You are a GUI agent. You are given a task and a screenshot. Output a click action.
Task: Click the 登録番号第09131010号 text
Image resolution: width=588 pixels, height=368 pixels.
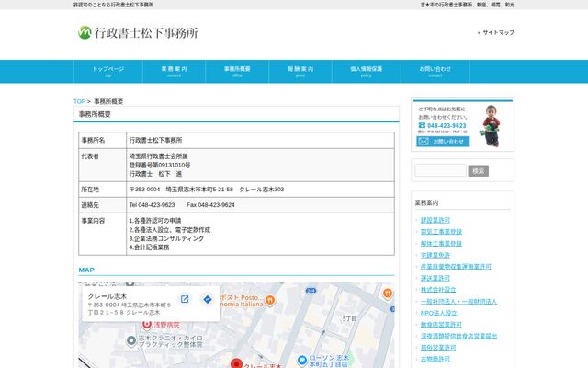coord(160,165)
